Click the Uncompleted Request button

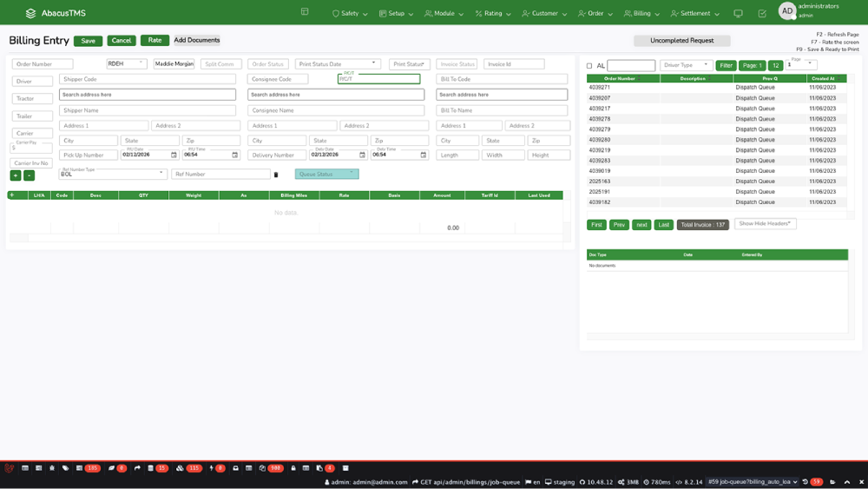(x=681, y=41)
